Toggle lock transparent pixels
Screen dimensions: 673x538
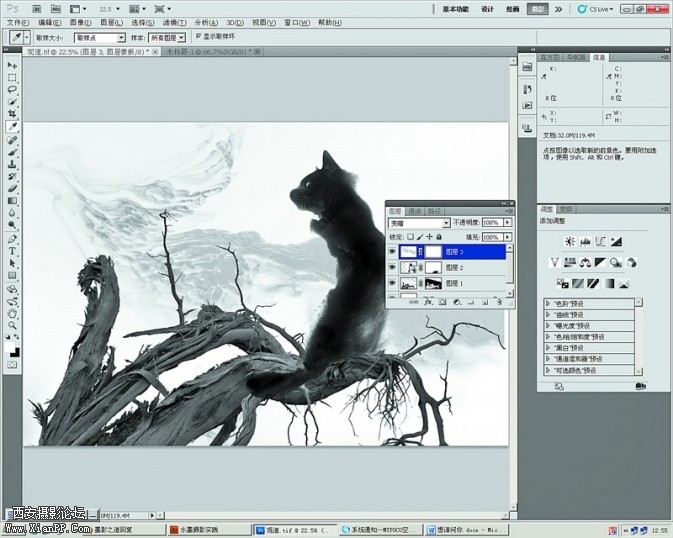(x=411, y=237)
